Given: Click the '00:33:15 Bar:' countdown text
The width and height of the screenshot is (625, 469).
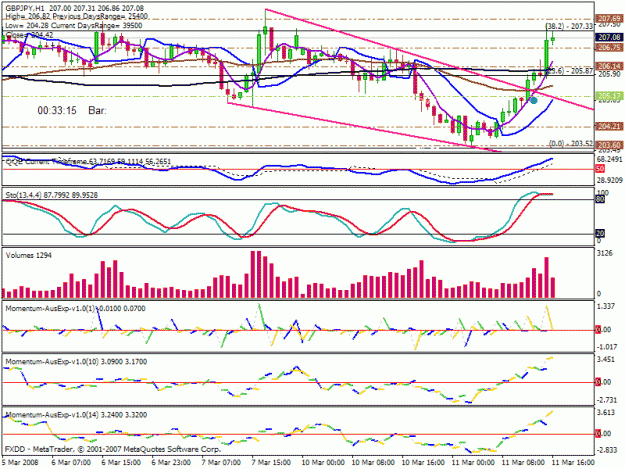Looking at the screenshot, I should (72, 110).
